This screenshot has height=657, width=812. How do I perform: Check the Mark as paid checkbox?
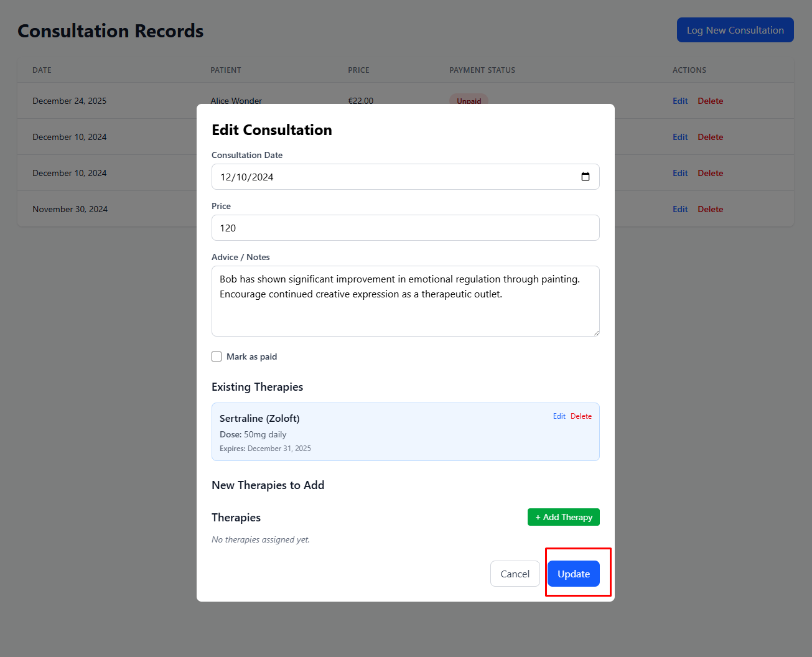pyautogui.click(x=217, y=356)
